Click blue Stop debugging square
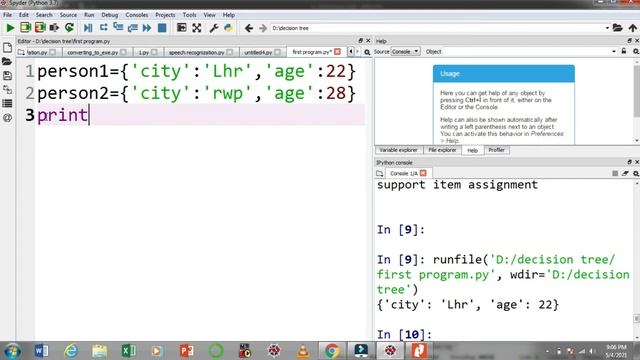The height and width of the screenshot is (360, 640). (x=162, y=28)
